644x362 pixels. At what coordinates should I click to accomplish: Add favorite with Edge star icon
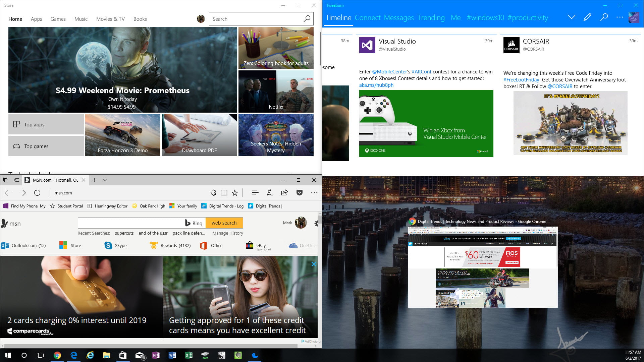(x=235, y=193)
